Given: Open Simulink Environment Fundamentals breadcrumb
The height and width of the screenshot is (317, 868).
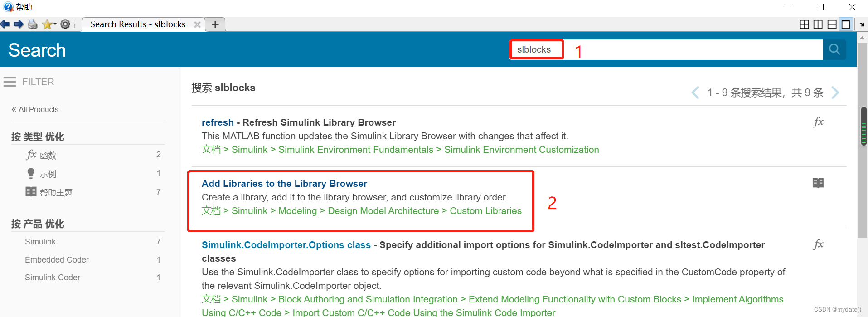Looking at the screenshot, I should [x=356, y=150].
